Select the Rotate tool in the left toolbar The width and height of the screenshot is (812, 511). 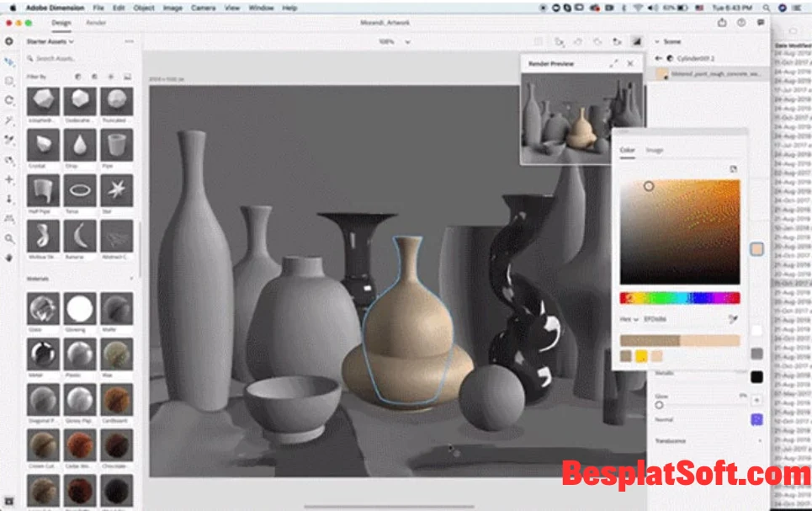click(x=10, y=99)
